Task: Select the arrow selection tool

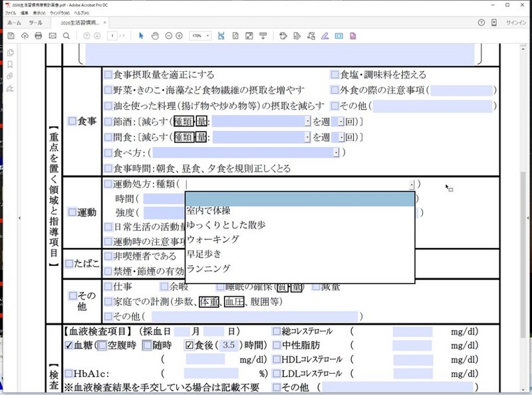Action: [x=141, y=36]
